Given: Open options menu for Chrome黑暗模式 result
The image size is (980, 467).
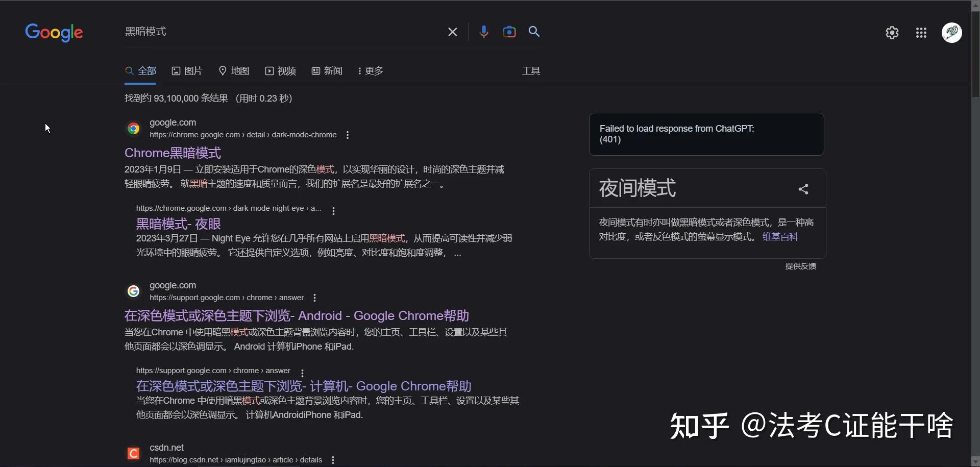Looking at the screenshot, I should pos(347,135).
